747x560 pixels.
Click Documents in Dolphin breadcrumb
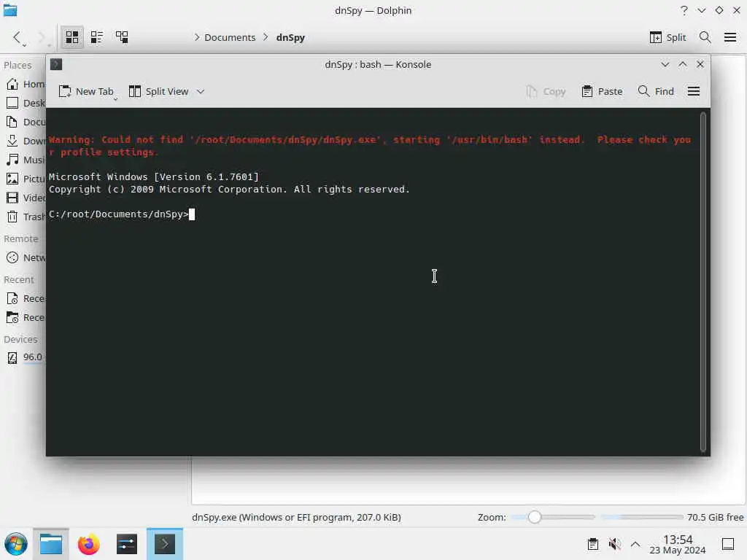[x=230, y=37]
